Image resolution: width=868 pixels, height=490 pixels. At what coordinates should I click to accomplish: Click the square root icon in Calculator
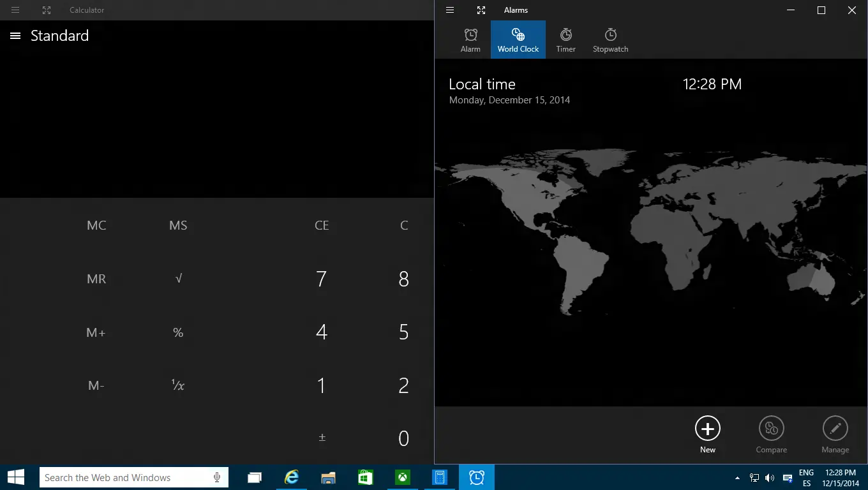(x=178, y=279)
